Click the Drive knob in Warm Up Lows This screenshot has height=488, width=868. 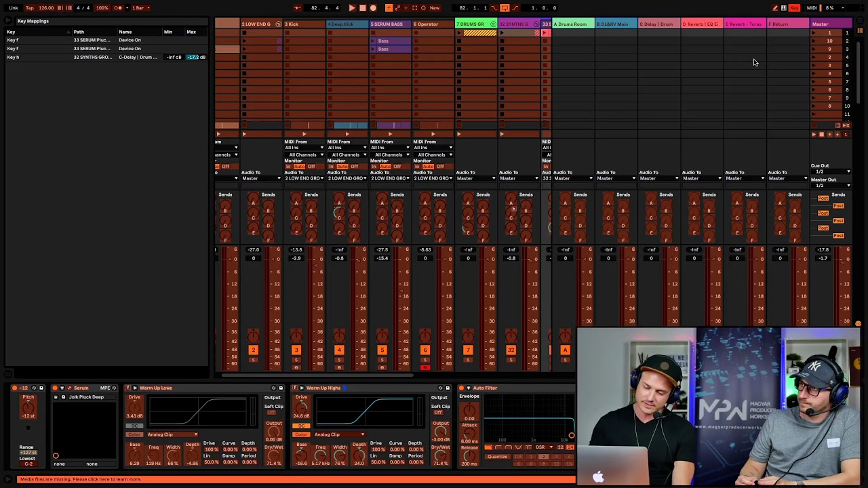134,407
